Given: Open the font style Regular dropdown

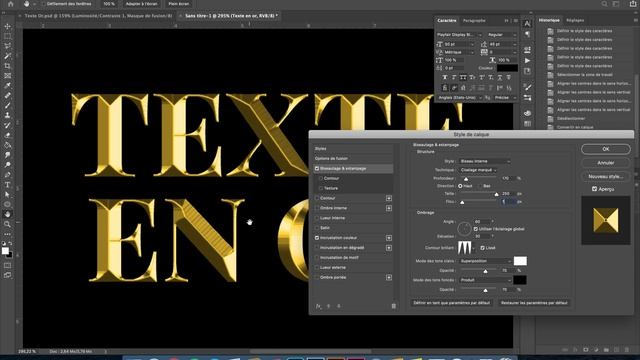Looking at the screenshot, I should pos(502,35).
